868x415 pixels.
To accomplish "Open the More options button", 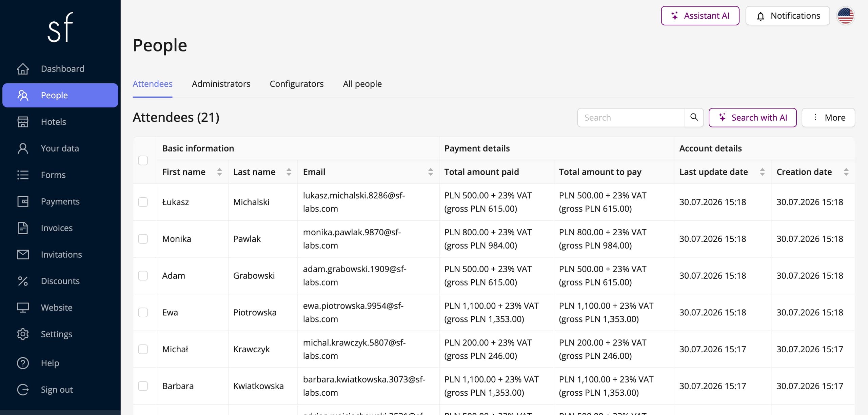I will [828, 117].
